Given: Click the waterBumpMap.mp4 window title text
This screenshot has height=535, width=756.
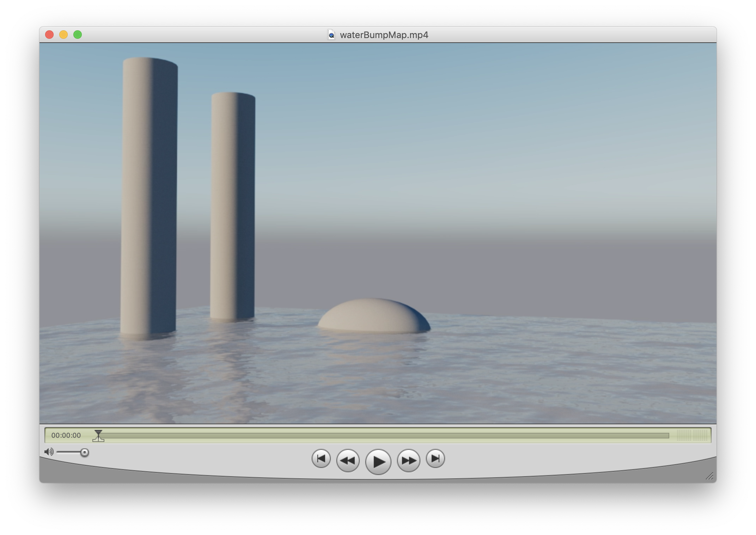Looking at the screenshot, I should coord(384,35).
